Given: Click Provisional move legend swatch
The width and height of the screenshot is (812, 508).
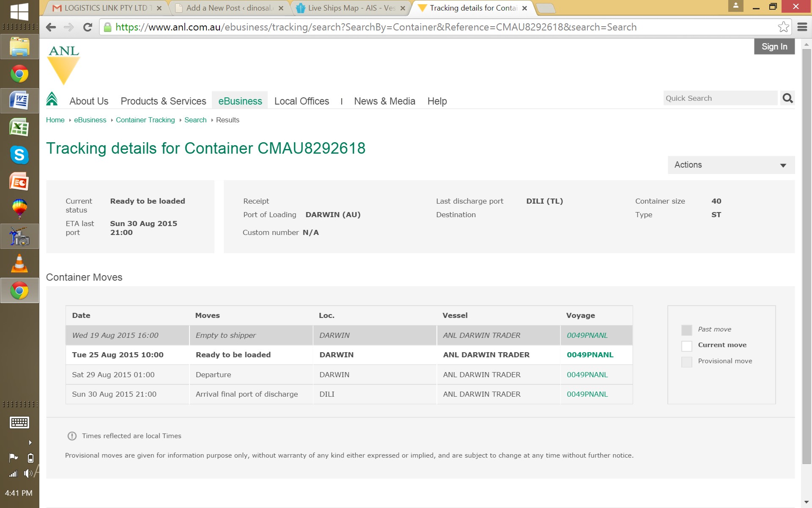Looking at the screenshot, I should tap(686, 362).
